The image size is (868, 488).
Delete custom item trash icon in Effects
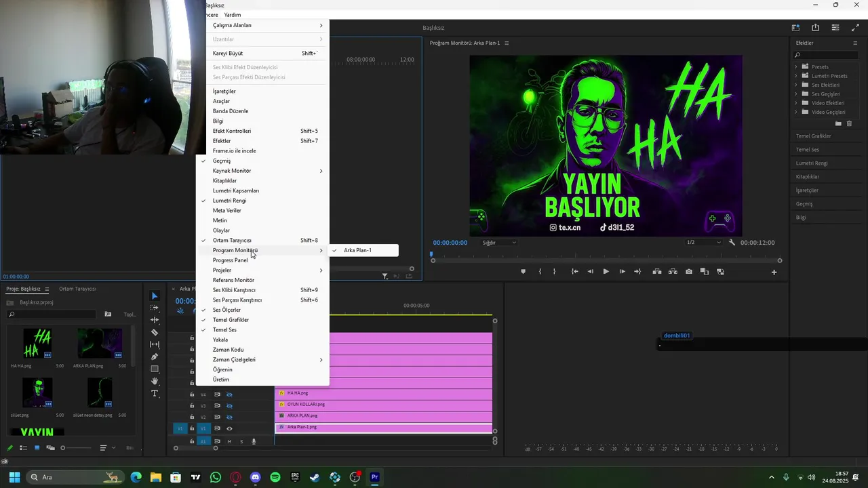click(x=849, y=123)
